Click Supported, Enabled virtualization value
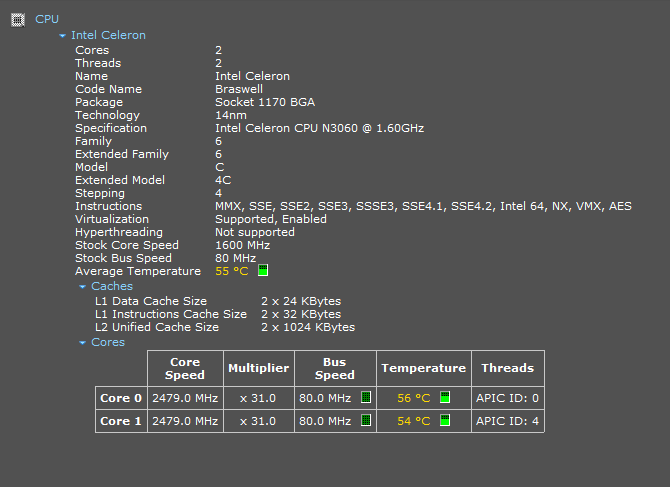 [x=271, y=219]
